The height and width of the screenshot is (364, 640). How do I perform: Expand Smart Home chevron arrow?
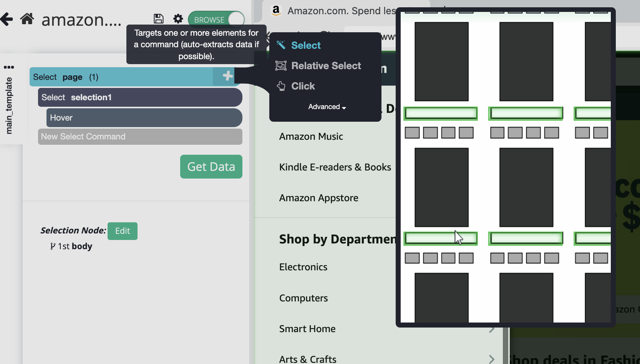pos(491,329)
